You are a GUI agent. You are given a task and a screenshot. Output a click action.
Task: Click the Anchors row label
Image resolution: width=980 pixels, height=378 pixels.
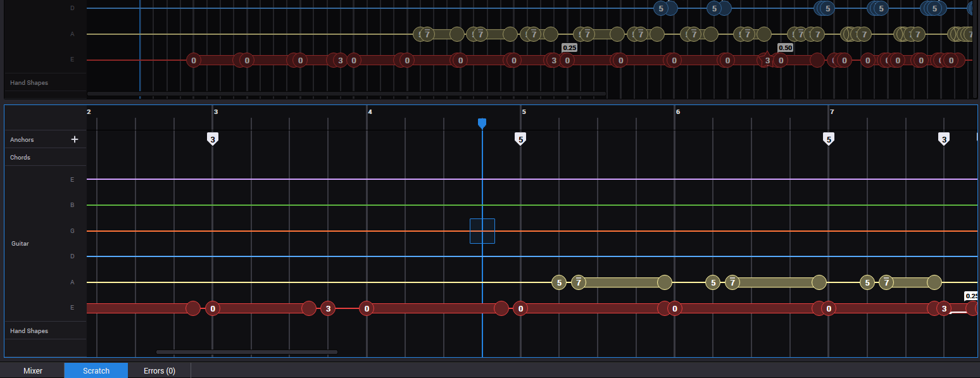point(22,139)
